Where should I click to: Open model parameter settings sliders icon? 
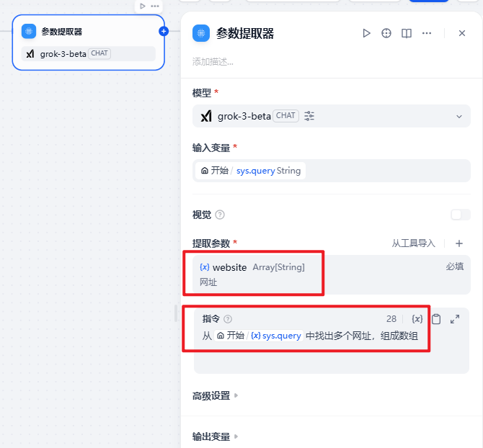[309, 116]
